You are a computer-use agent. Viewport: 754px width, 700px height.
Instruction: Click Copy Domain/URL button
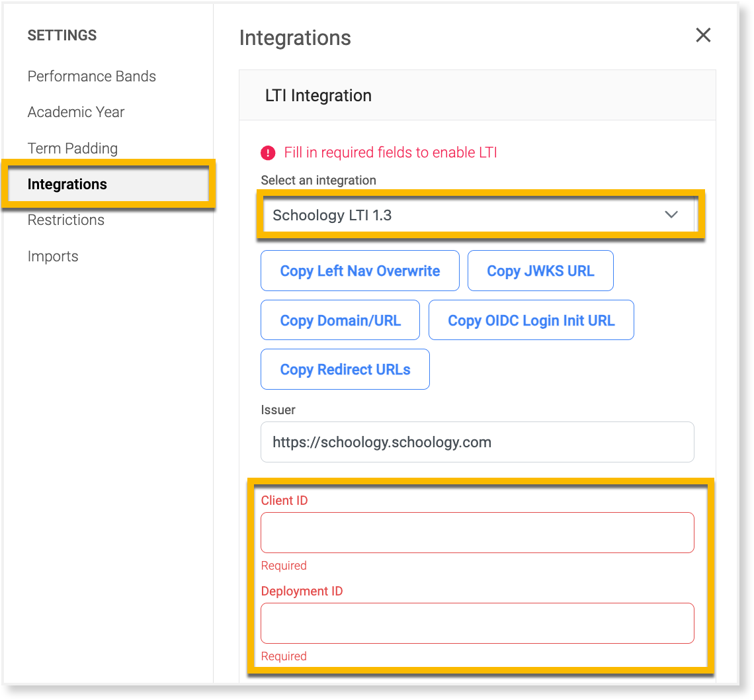pos(341,320)
